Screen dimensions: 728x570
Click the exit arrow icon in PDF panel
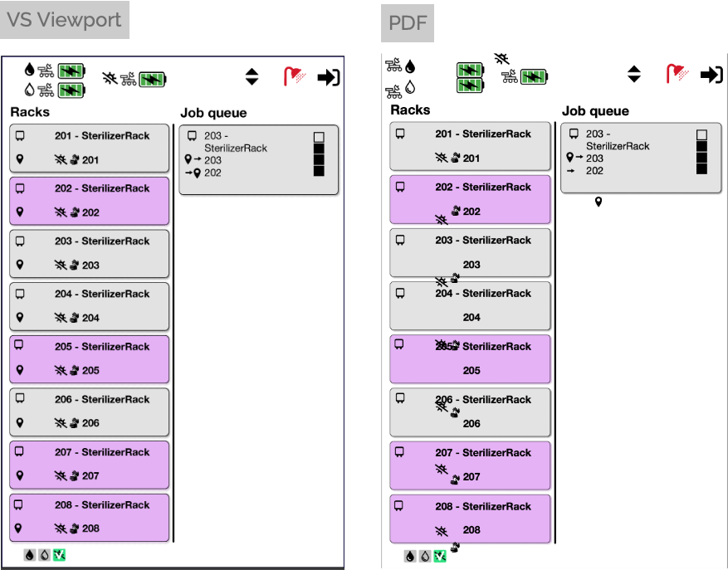(x=711, y=75)
